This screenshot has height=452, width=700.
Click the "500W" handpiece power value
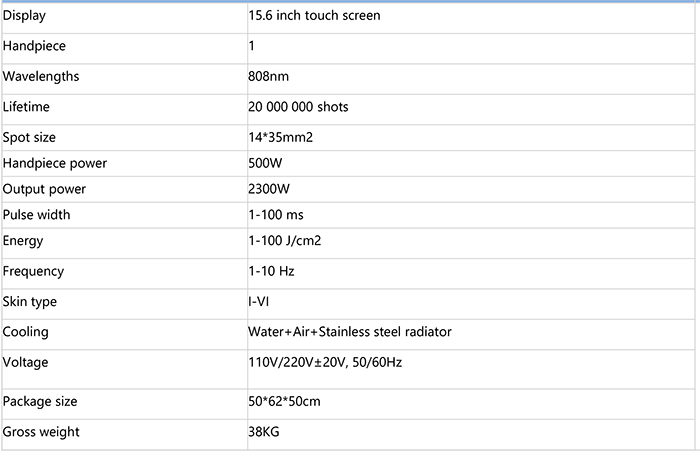[x=265, y=163]
